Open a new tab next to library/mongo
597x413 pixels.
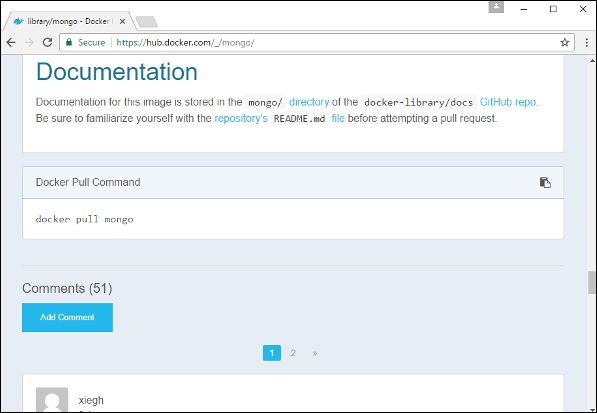(x=147, y=22)
